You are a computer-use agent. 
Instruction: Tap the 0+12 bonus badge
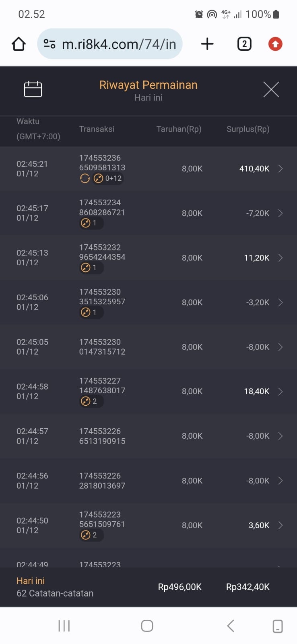pyautogui.click(x=108, y=178)
